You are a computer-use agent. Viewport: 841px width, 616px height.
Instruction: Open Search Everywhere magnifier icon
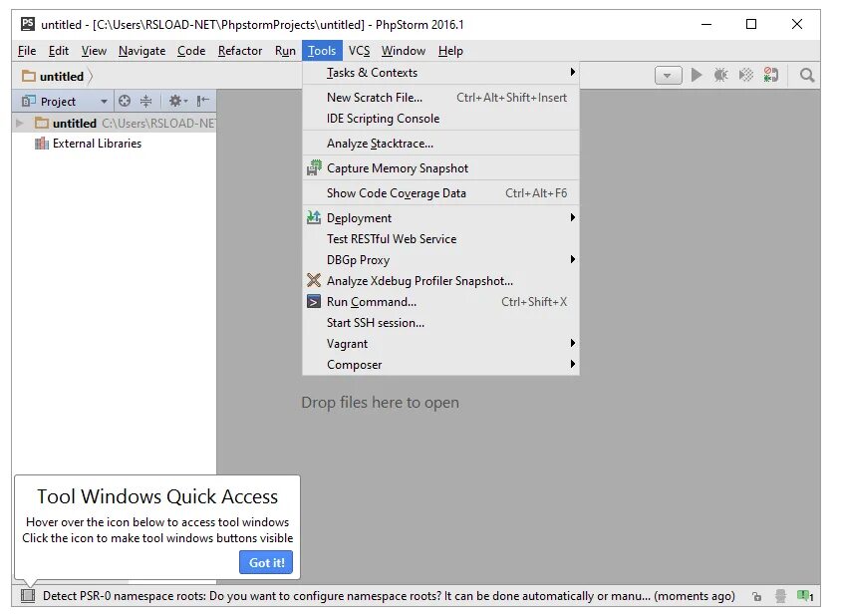point(807,75)
